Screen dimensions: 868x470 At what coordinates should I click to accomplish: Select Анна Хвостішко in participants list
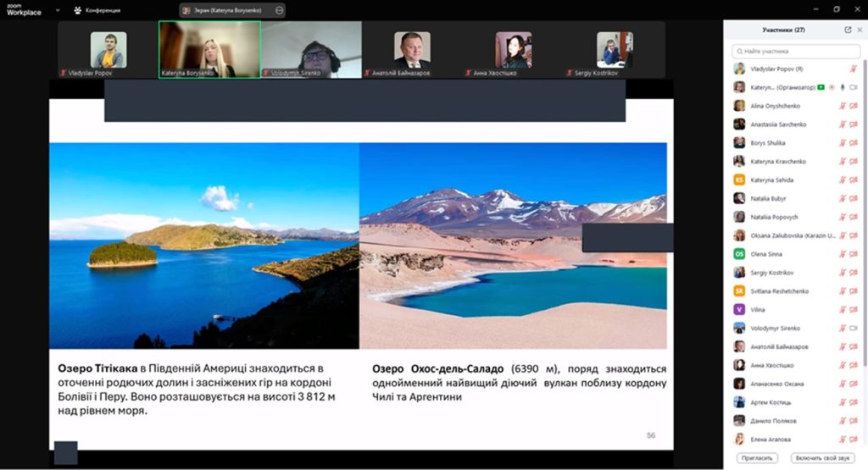pos(771,365)
